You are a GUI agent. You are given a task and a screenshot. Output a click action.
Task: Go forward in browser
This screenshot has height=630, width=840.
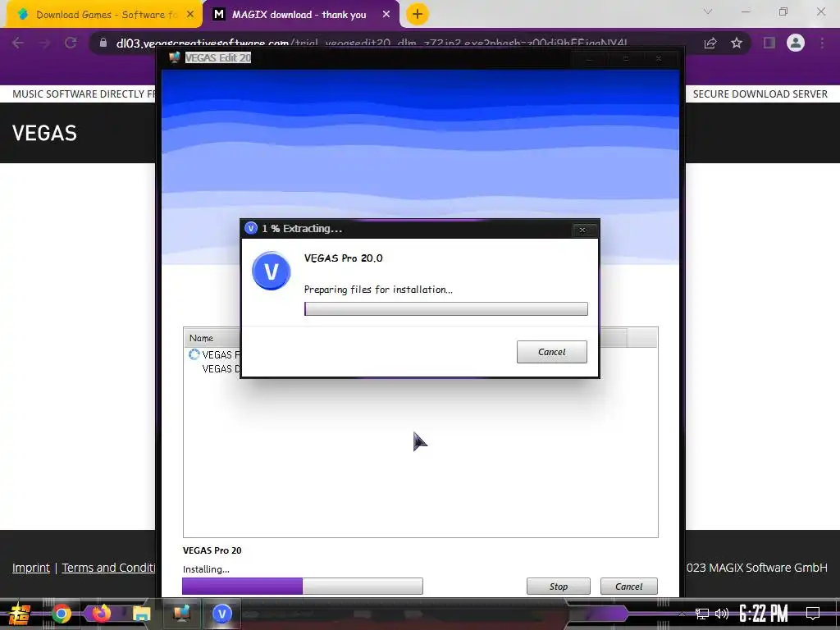[x=44, y=43]
